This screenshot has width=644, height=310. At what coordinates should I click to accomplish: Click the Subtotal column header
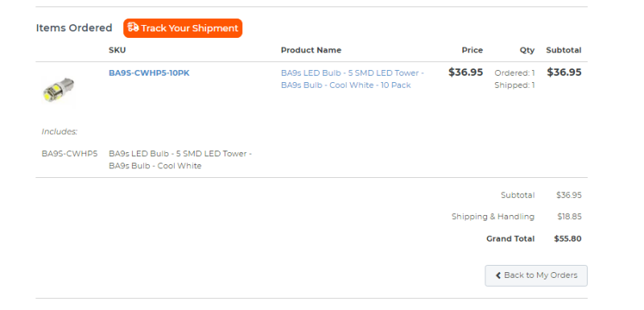tap(563, 50)
